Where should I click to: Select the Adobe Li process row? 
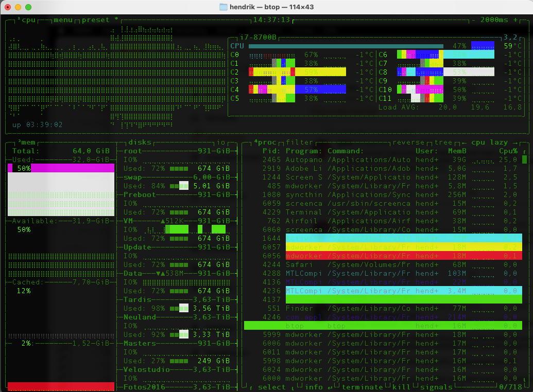coord(383,169)
